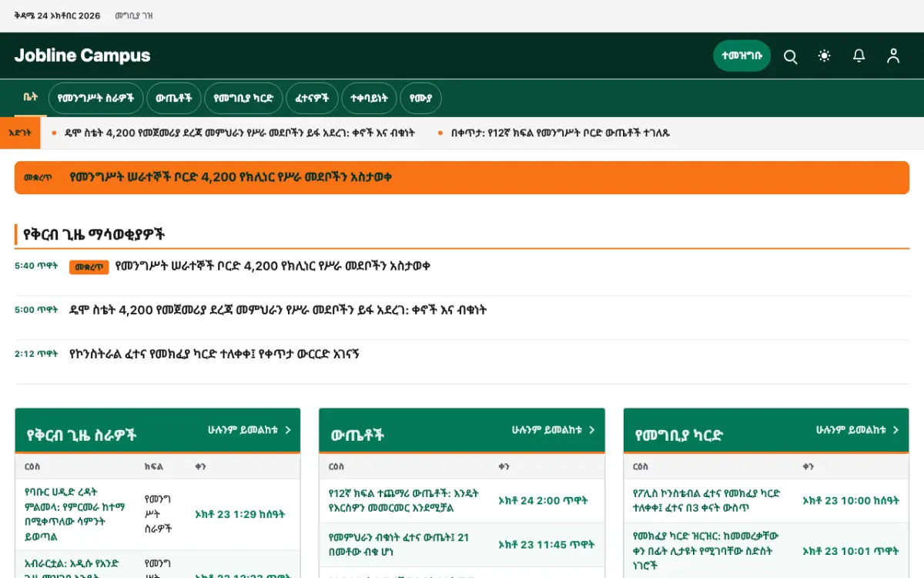This screenshot has height=578, width=924.
Task: Click the ክፍል column header in the jobs table
Action: click(153, 466)
